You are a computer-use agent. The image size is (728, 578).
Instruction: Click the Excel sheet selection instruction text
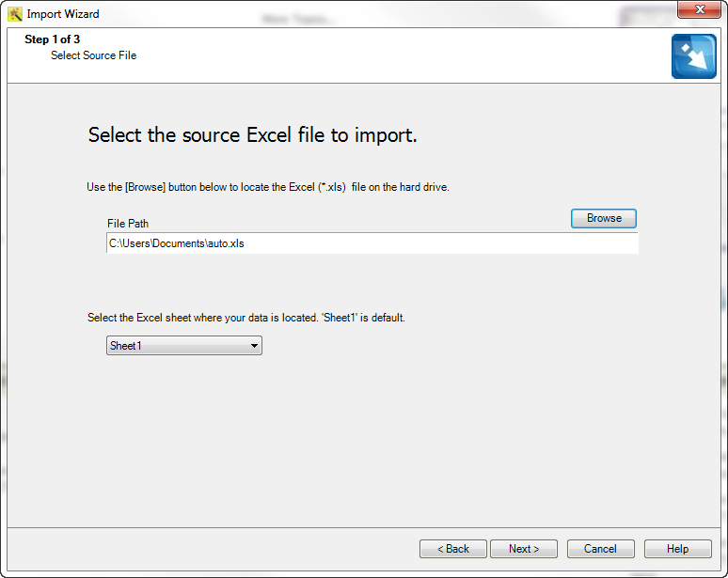coord(246,318)
